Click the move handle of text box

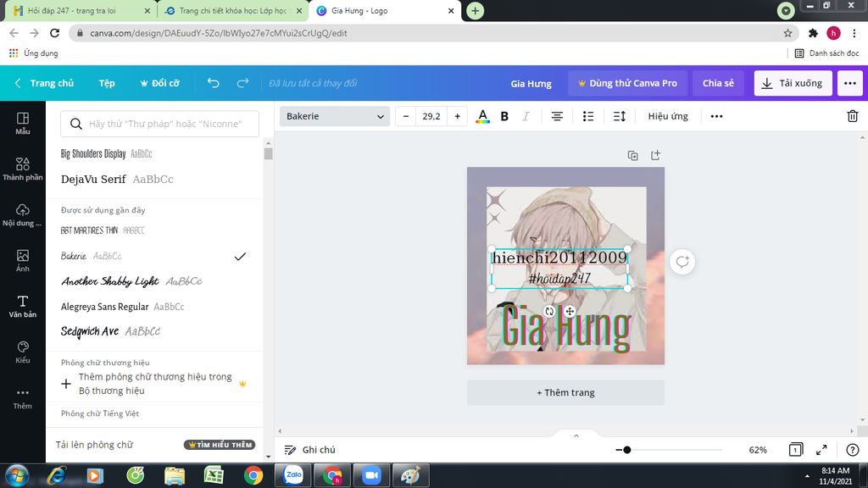pos(570,312)
